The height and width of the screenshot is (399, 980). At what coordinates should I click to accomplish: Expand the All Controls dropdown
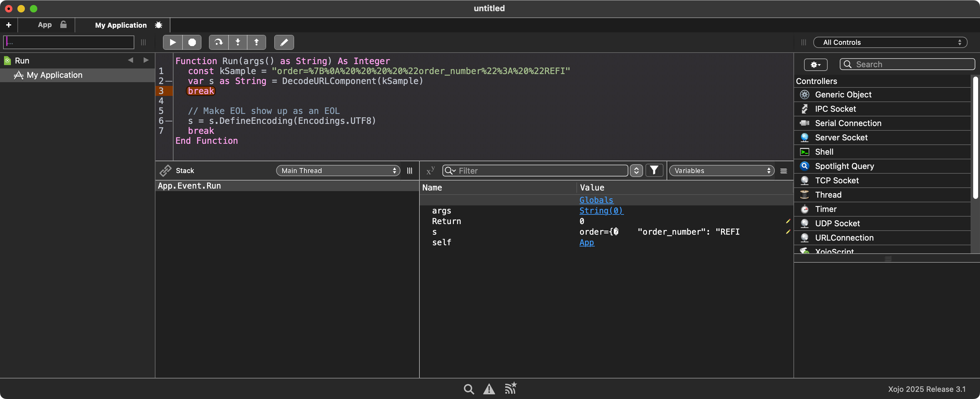(x=890, y=42)
